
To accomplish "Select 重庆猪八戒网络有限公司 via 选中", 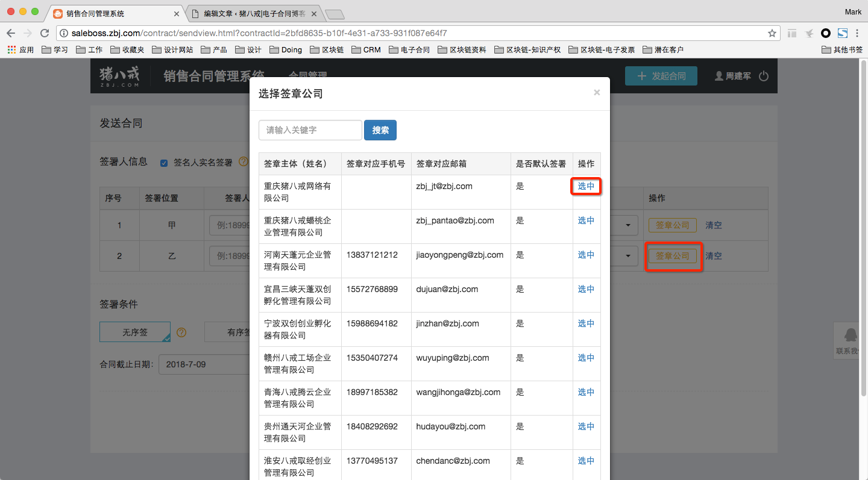I will click(586, 186).
